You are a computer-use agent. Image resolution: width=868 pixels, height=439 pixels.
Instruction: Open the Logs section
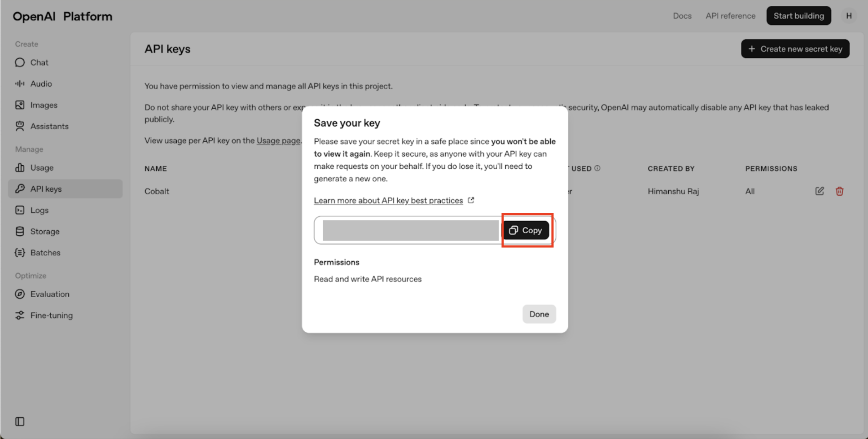[x=19, y=210]
